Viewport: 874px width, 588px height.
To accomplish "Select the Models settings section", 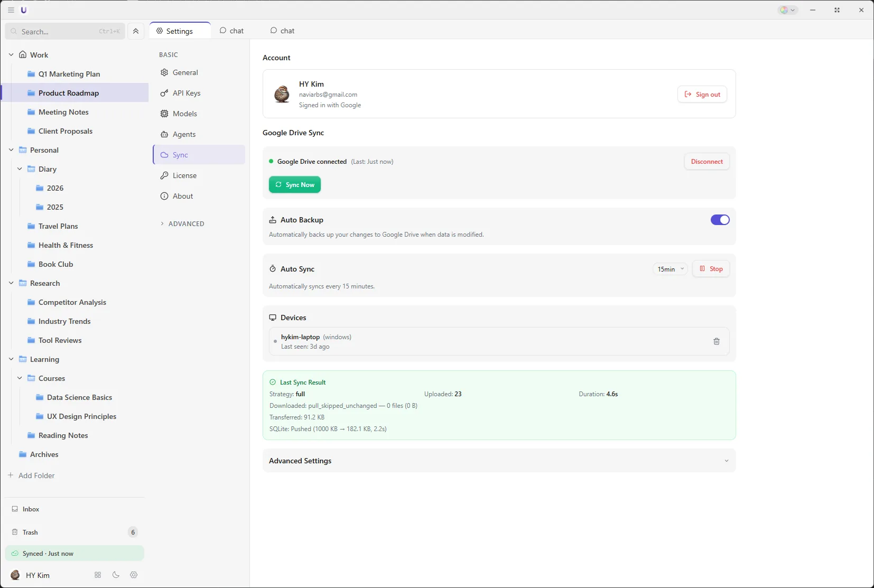I will point(185,114).
